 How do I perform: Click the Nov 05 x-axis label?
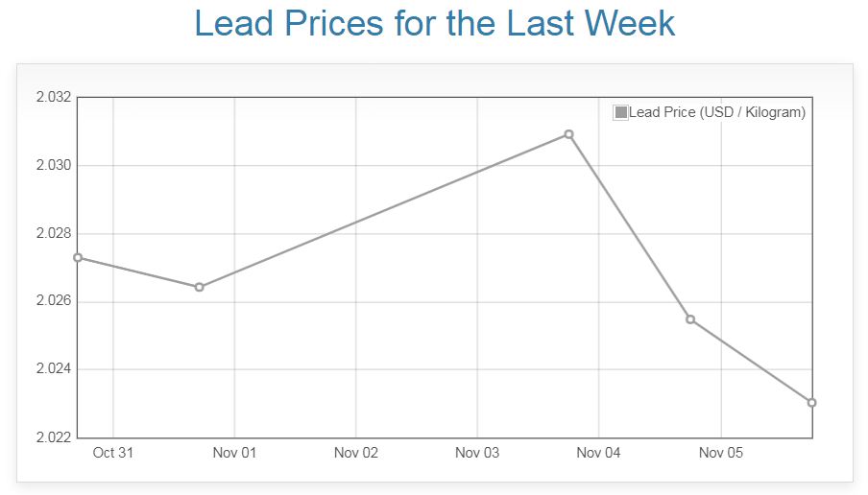click(x=720, y=453)
